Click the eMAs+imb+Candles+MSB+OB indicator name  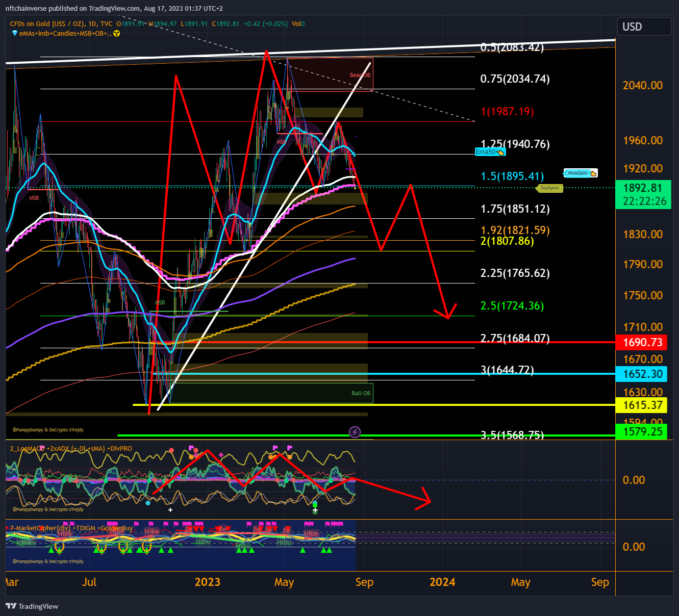pos(65,34)
